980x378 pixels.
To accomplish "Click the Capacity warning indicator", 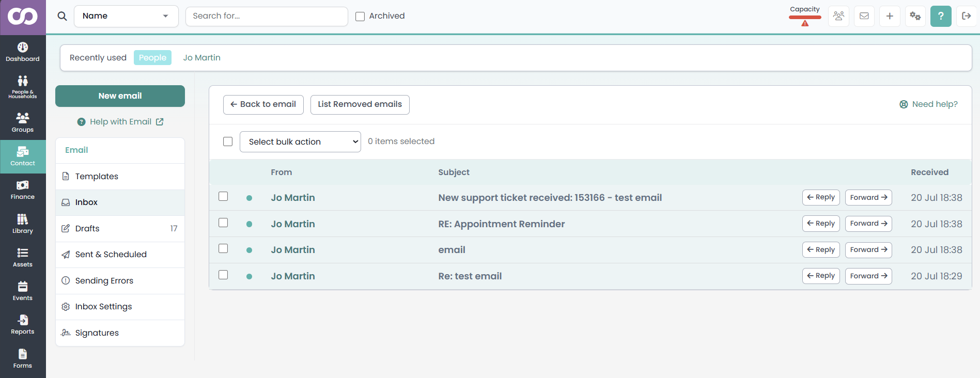I will pos(805,16).
